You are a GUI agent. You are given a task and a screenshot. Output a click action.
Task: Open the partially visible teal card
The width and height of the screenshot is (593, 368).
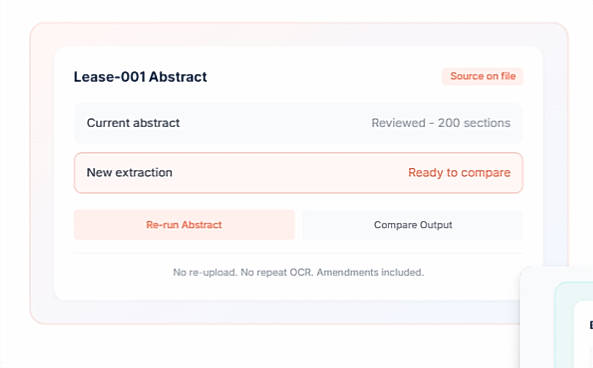(x=574, y=325)
